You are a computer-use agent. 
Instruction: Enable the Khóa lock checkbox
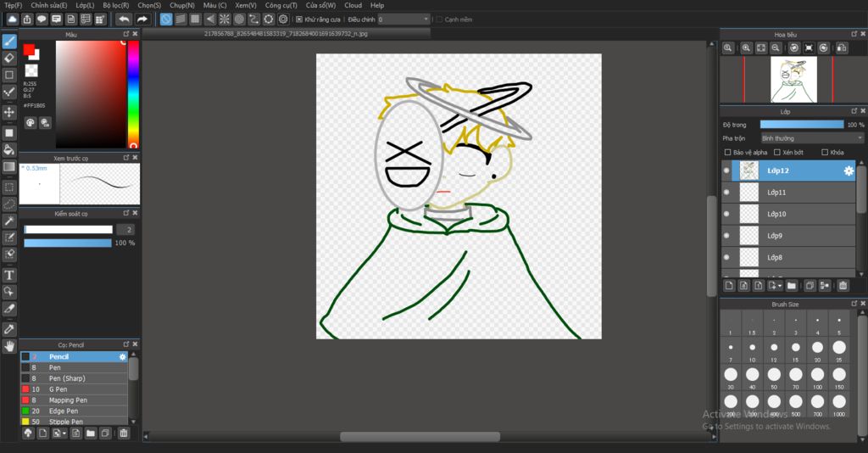[825, 153]
